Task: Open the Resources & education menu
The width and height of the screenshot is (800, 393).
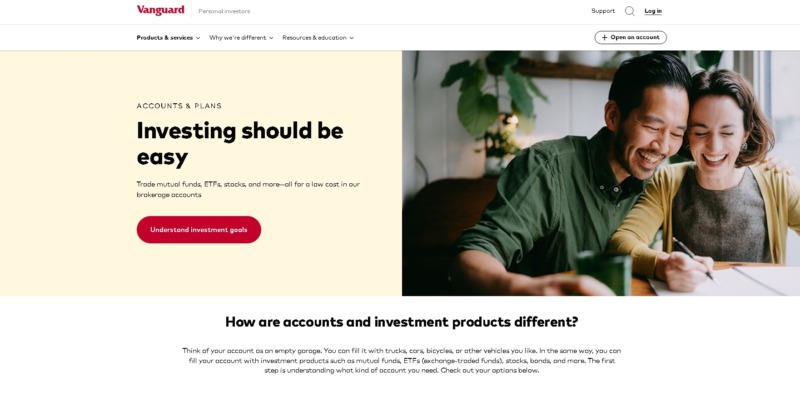Action: click(x=318, y=38)
